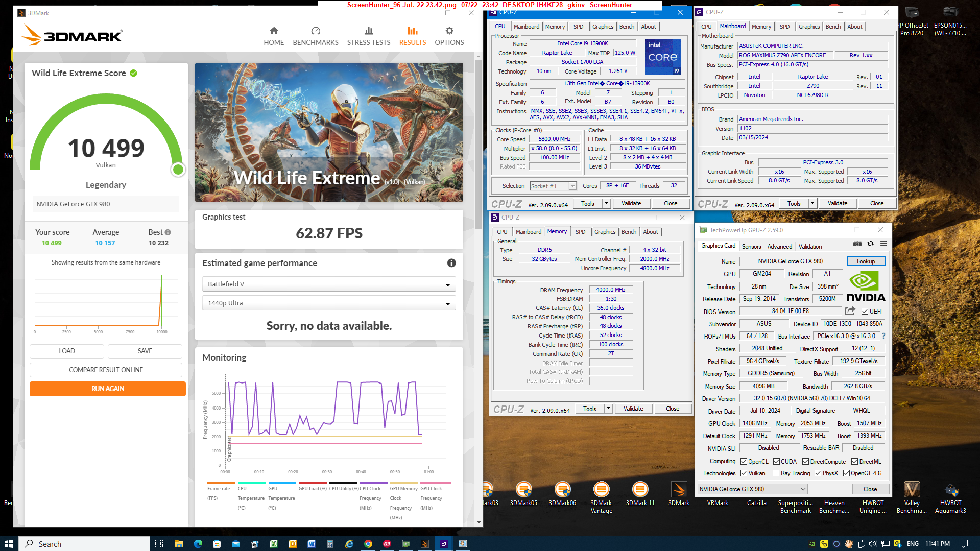
Task: Click the info icon next to Best score
Action: coord(168,232)
